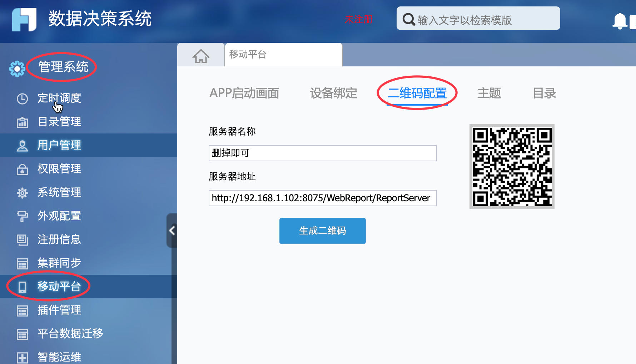Click the 生成二维码 button
This screenshot has height=364, width=636.
(323, 231)
